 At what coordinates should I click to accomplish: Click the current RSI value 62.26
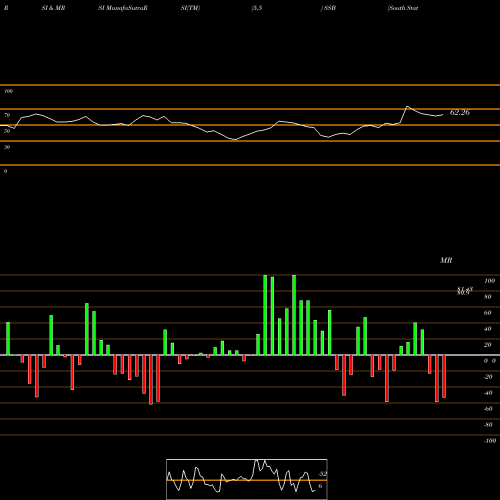click(460, 112)
